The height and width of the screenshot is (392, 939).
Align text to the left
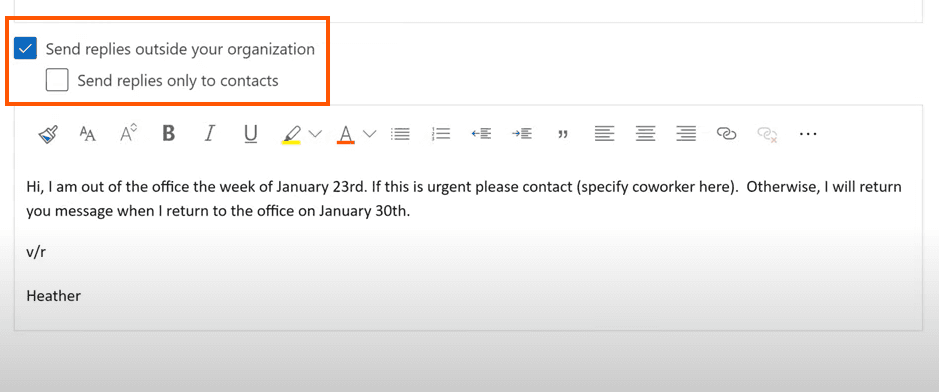click(604, 134)
